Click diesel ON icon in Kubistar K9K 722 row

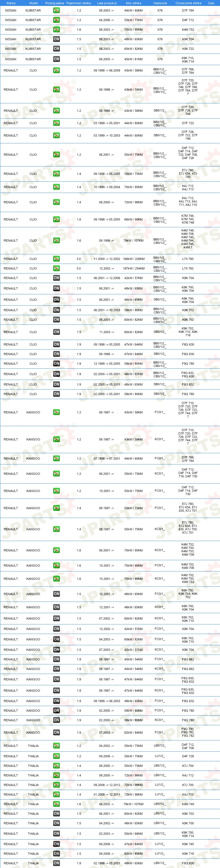(56, 48)
